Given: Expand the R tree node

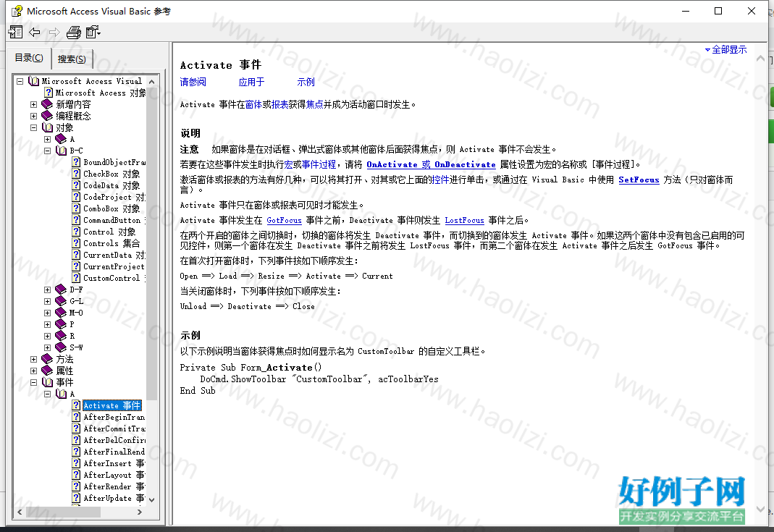Looking at the screenshot, I should tap(47, 336).
